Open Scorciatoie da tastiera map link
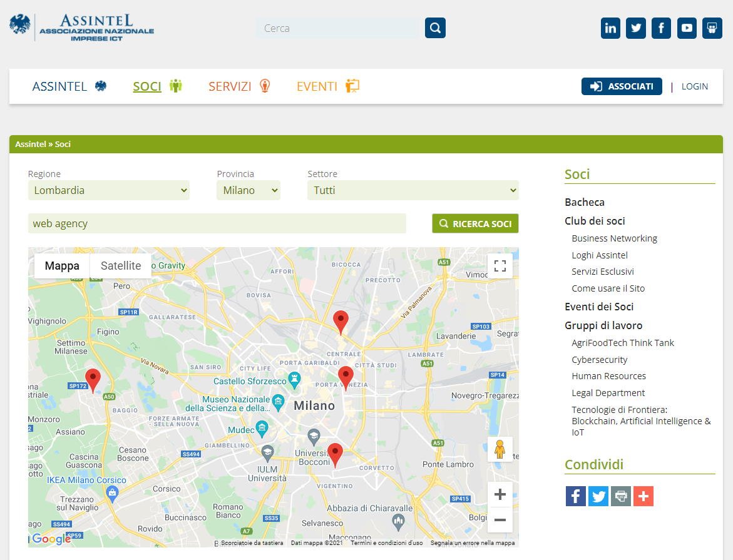 coord(252,543)
